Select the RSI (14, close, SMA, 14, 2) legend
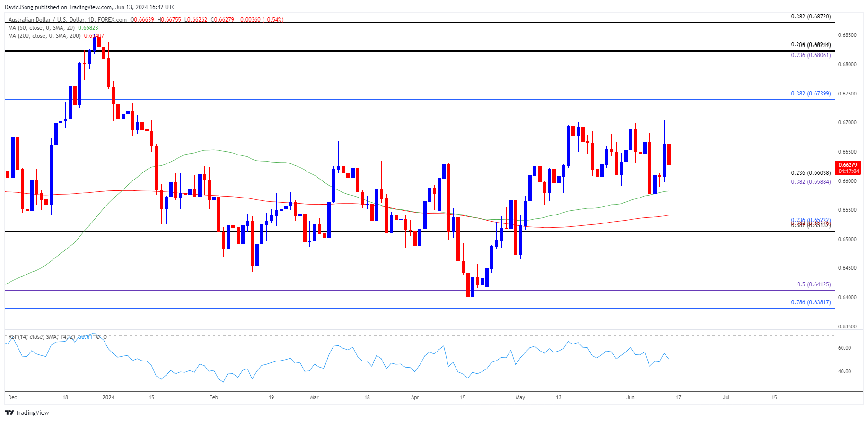This screenshot has width=868, height=421. click(x=42, y=337)
